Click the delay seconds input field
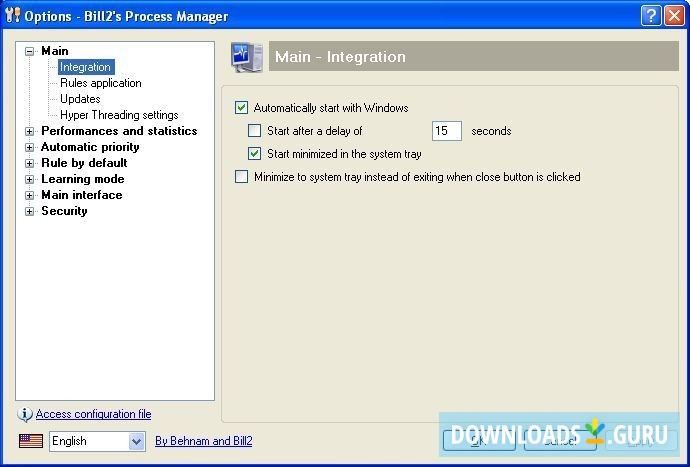Image resolution: width=690 pixels, height=467 pixels. click(447, 131)
